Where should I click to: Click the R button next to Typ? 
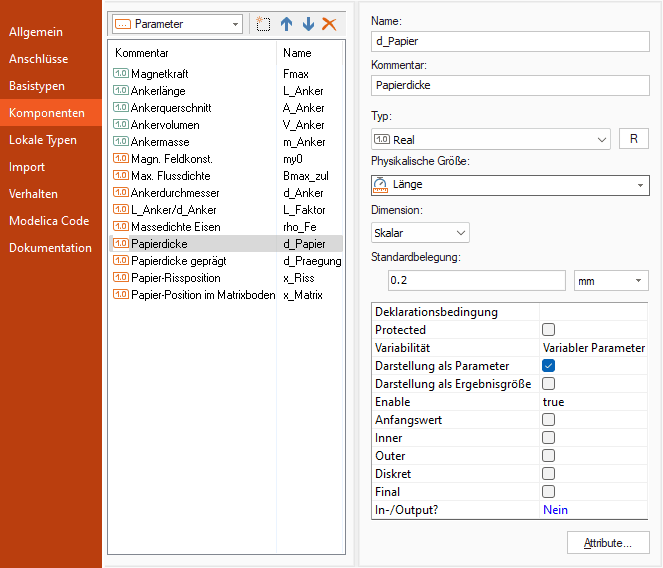(x=633, y=140)
